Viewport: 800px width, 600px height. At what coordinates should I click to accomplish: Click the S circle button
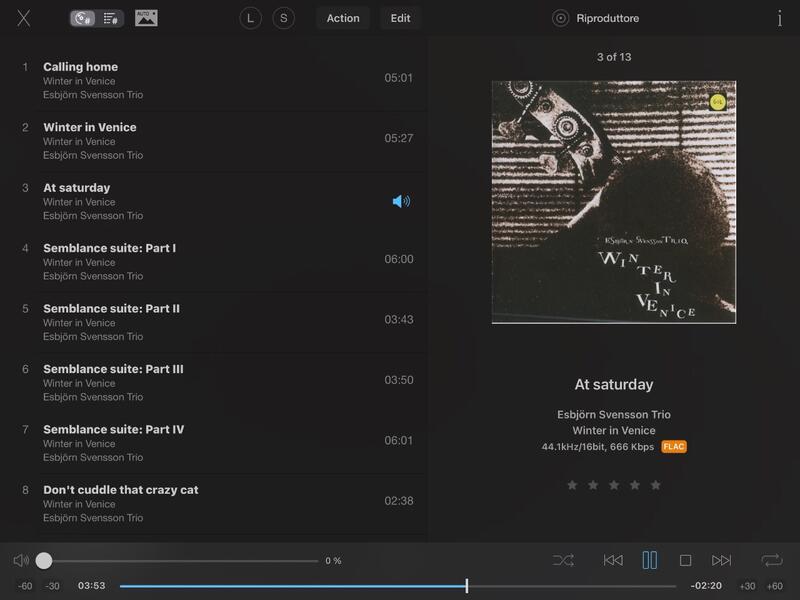[284, 18]
